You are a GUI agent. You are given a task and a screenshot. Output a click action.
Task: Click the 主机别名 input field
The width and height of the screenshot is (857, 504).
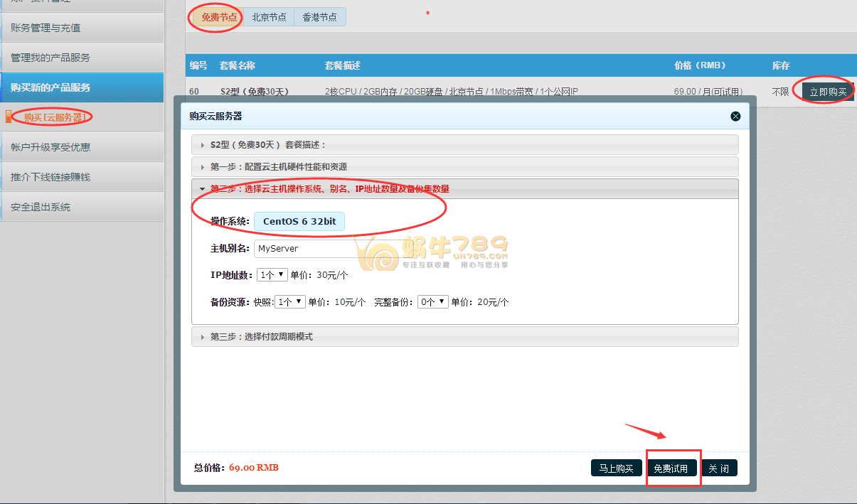click(306, 249)
